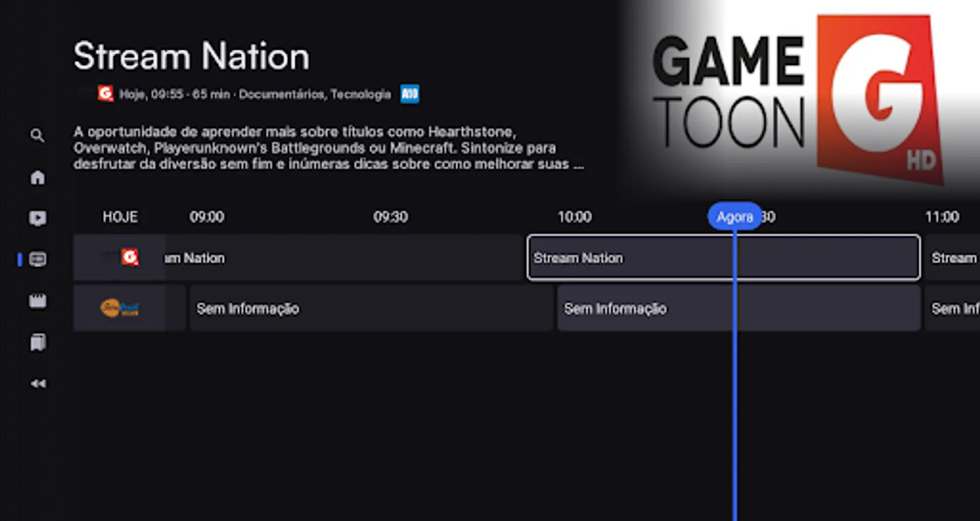980x521 pixels.
Task: Open the movies clapperboard sidebar icon
Action: click(x=38, y=301)
